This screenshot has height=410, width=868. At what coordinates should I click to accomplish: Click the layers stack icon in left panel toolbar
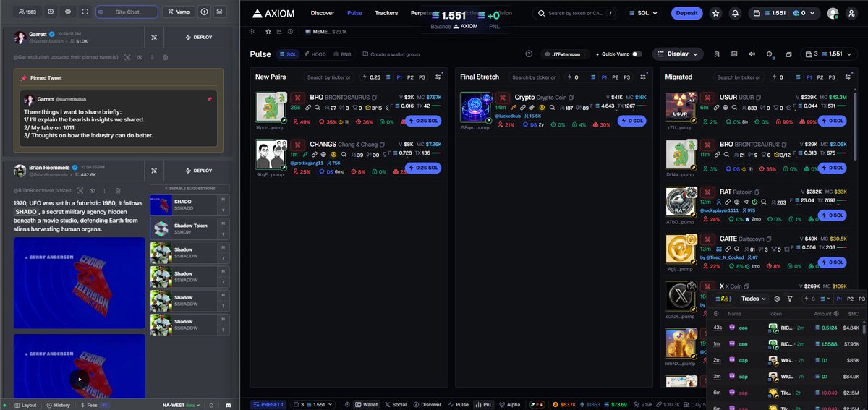point(220,12)
